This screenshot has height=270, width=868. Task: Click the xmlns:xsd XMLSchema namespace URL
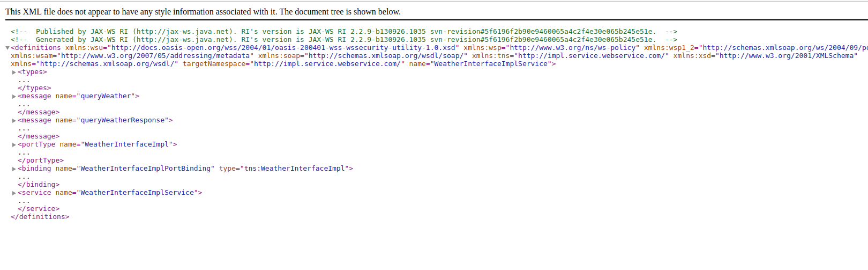tap(787, 56)
